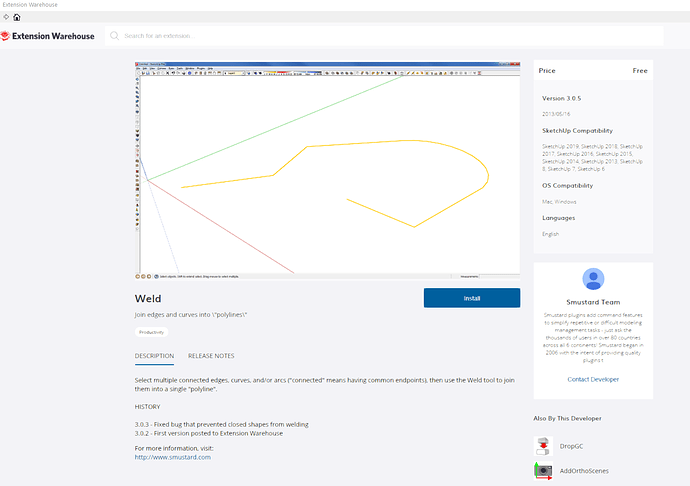Open the AddOrthoScenes extension title

[x=584, y=471]
